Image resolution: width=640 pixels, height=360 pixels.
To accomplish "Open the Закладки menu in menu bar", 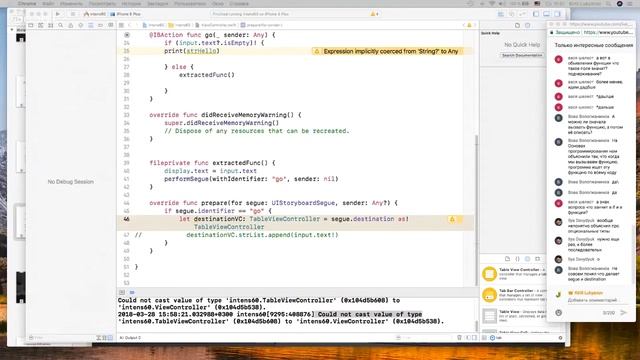I will (x=158, y=3).
